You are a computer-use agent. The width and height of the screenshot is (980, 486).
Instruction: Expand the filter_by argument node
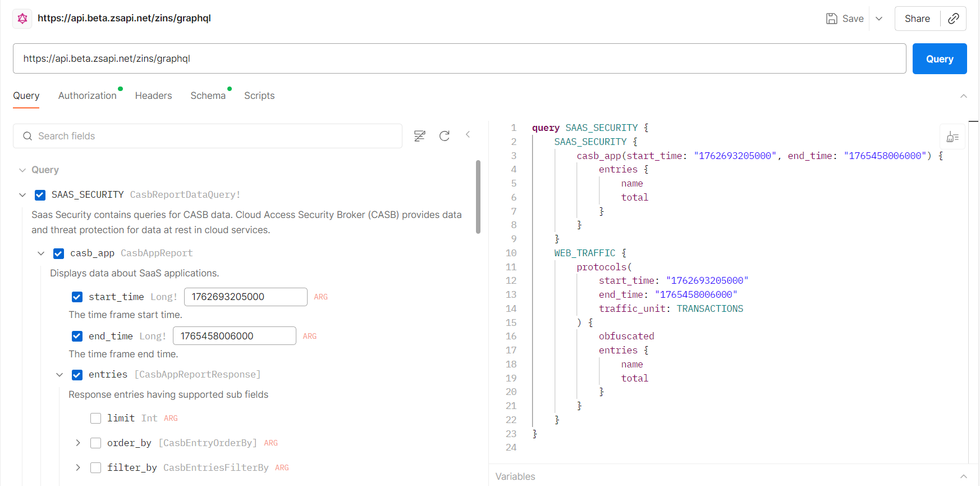coord(78,467)
